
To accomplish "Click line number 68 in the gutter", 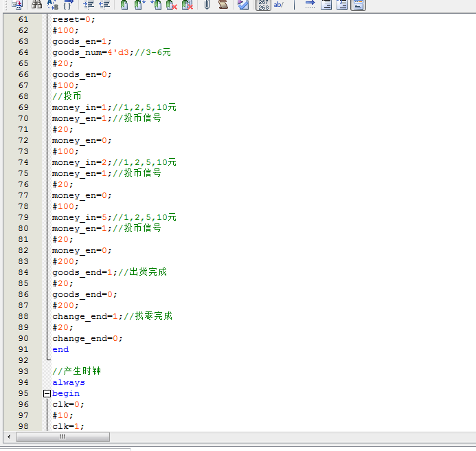I will coord(23,96).
